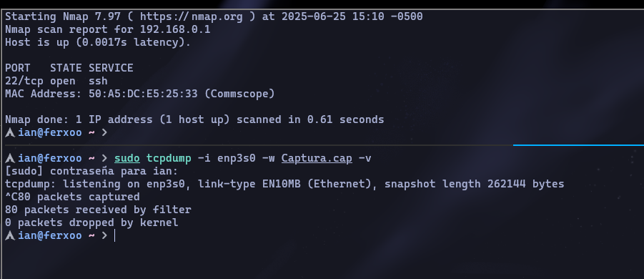Click the Arch logo before the sudo tcpdump command
The image size is (644, 279).
[10, 158]
